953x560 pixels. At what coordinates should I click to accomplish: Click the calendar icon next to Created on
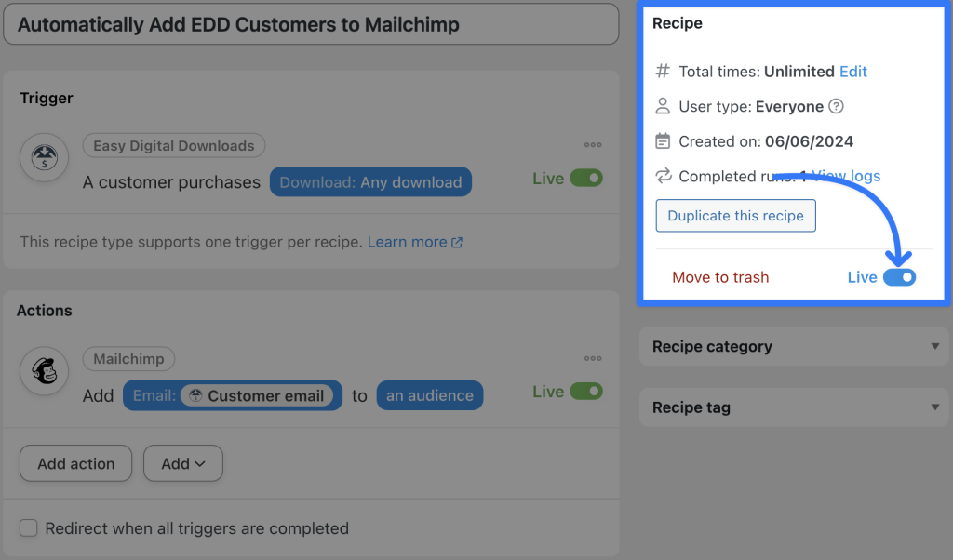coord(662,140)
